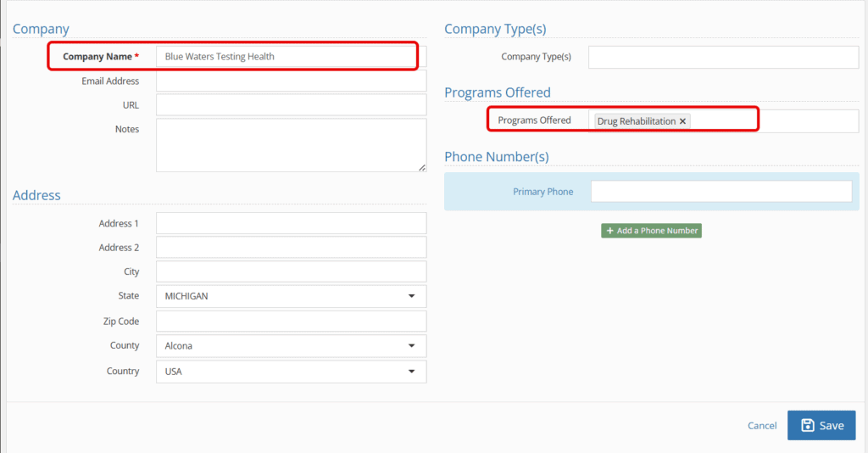Click inside the Notes text area
The image size is (868, 453).
[x=292, y=145]
